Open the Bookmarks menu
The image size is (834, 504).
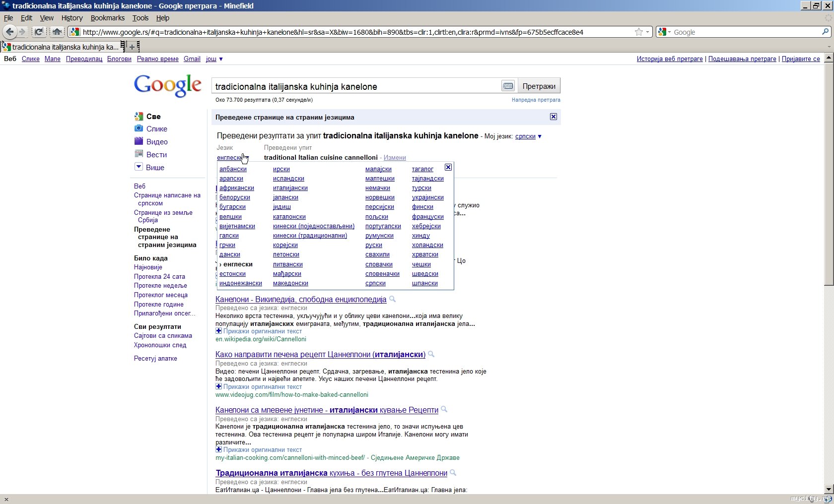[108, 18]
